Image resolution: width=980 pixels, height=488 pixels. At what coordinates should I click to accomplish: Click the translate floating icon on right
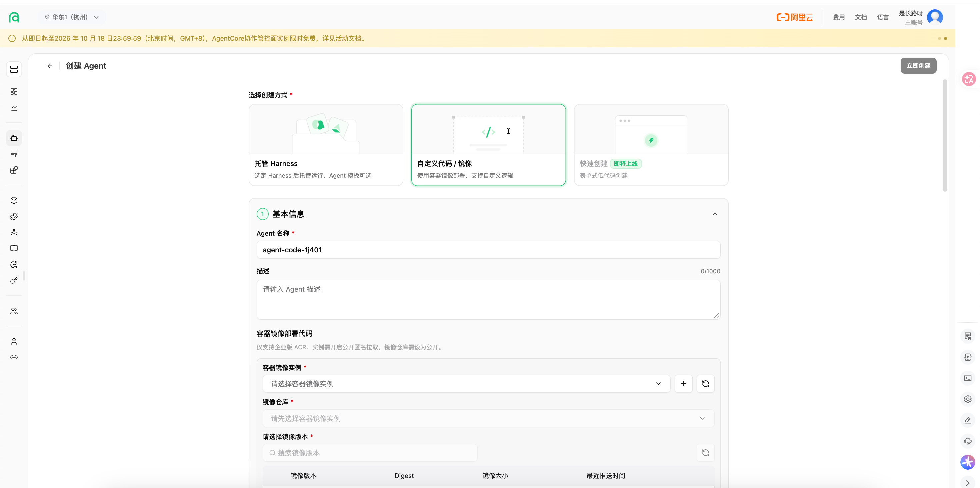(969, 79)
